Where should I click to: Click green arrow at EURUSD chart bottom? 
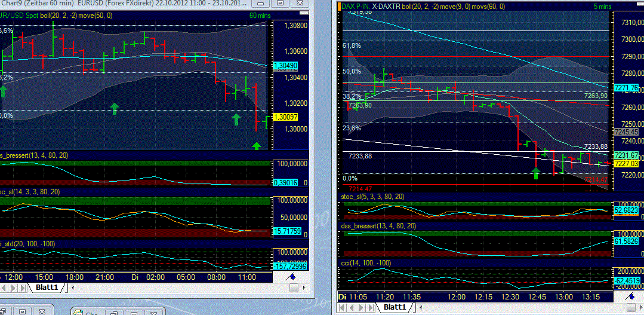click(256, 146)
